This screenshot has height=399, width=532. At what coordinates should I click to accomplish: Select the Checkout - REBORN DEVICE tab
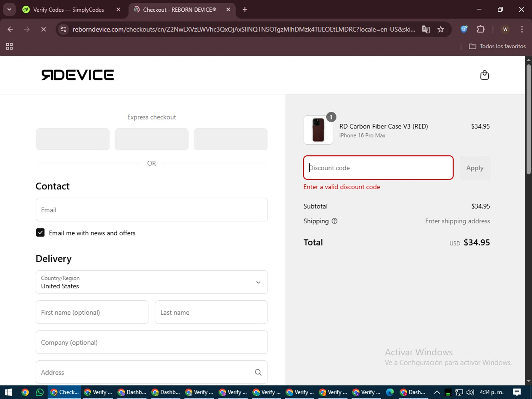pyautogui.click(x=179, y=10)
